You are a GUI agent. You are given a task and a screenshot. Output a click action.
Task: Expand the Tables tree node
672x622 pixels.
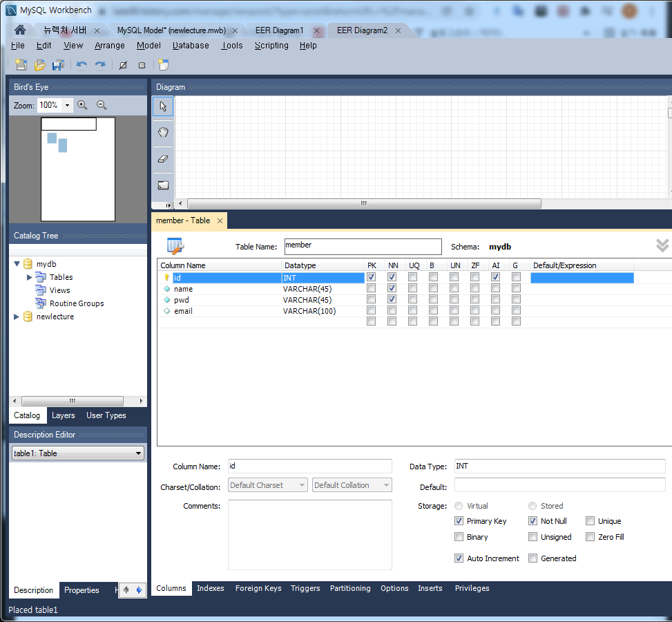point(30,277)
